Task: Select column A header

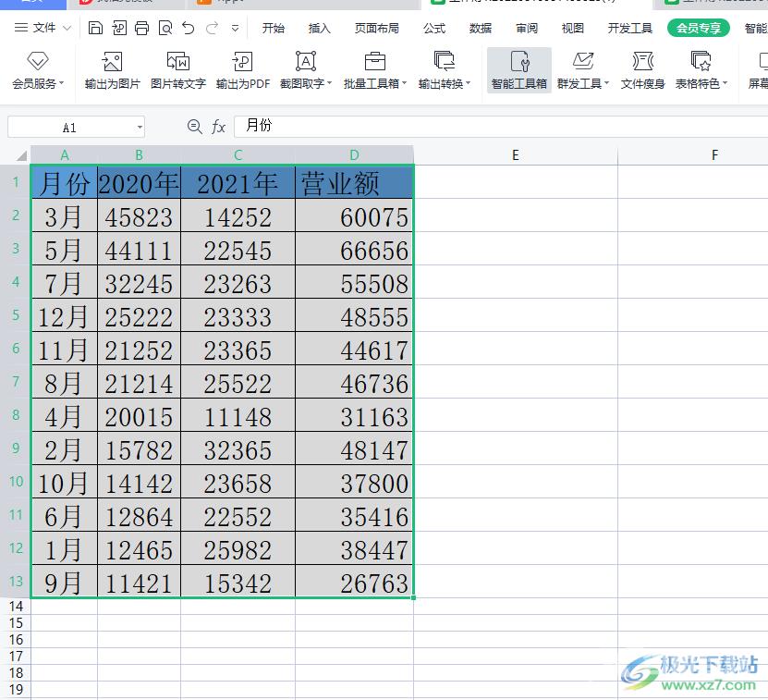Action: 64,155
